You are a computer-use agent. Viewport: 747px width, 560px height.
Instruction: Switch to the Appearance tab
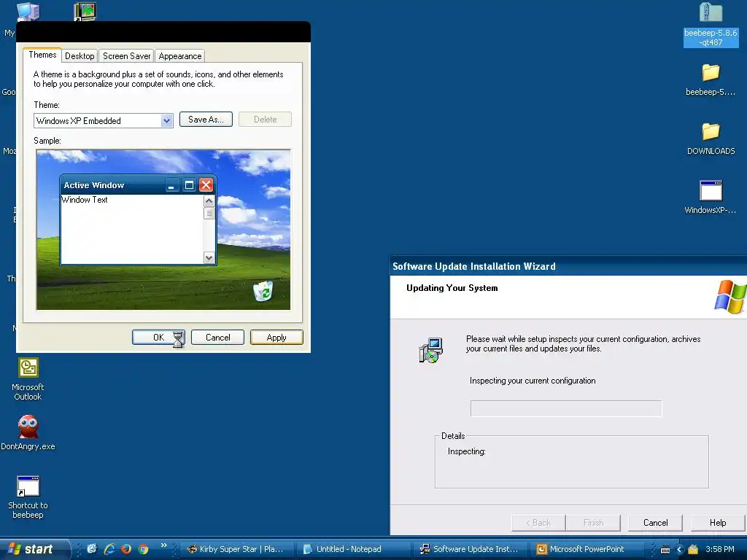[x=180, y=56]
